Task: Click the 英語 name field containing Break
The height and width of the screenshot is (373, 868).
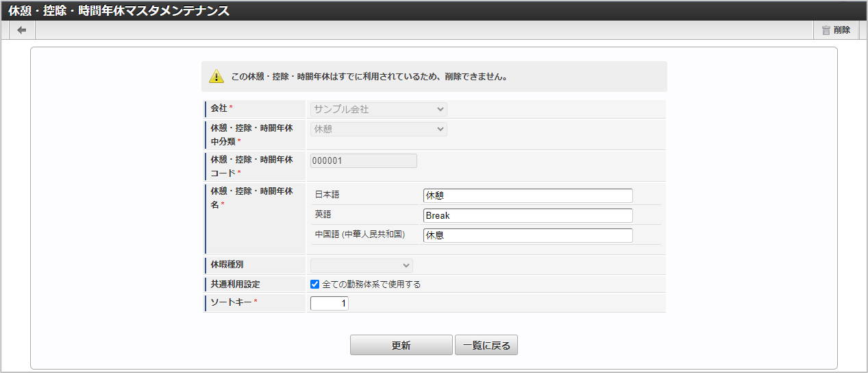Action: (528, 215)
